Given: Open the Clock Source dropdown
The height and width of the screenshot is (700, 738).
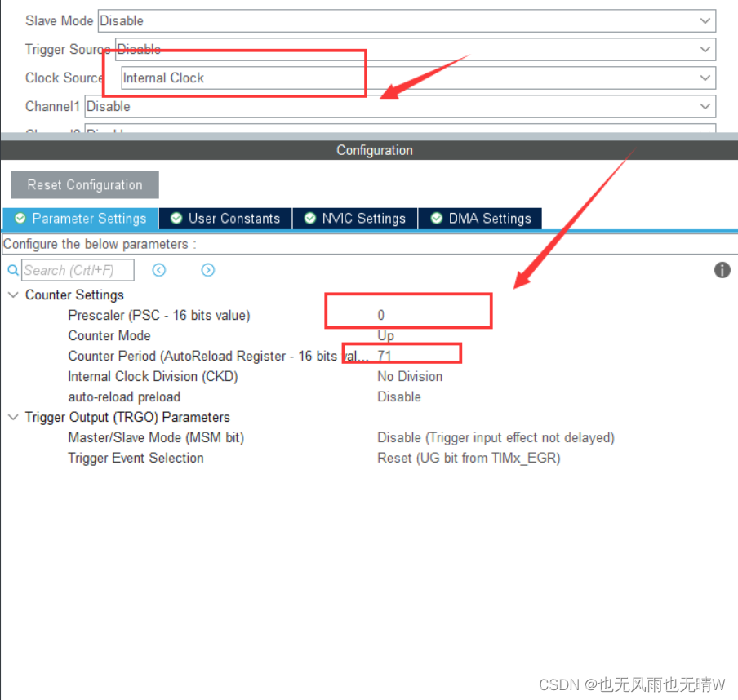Looking at the screenshot, I should (x=419, y=78).
